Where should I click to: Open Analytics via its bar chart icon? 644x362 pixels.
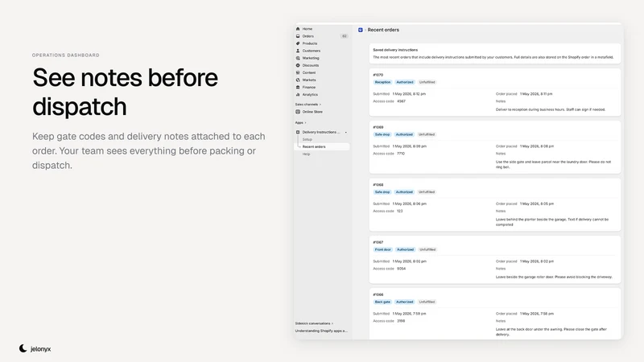(298, 95)
